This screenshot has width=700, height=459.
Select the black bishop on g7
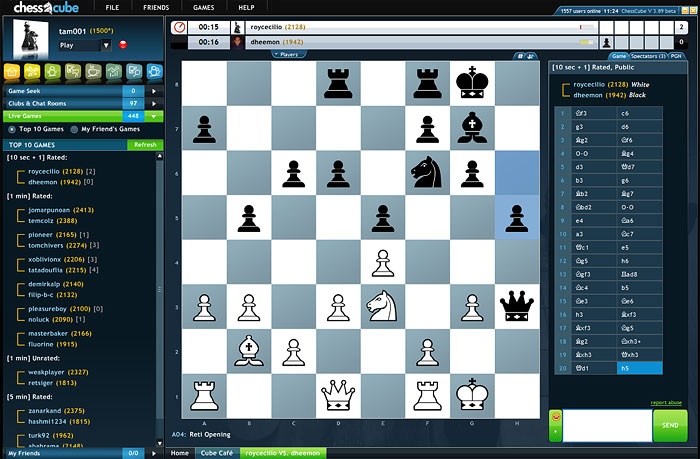[x=472, y=128]
